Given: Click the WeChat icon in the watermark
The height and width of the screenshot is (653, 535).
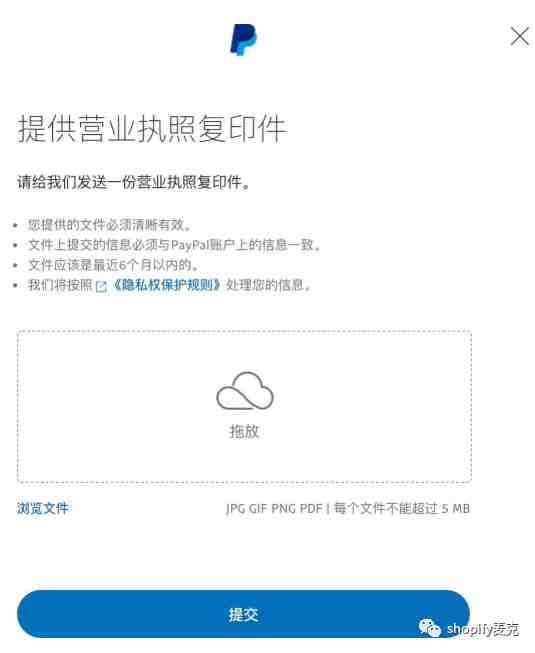Looking at the screenshot, I should [x=430, y=627].
